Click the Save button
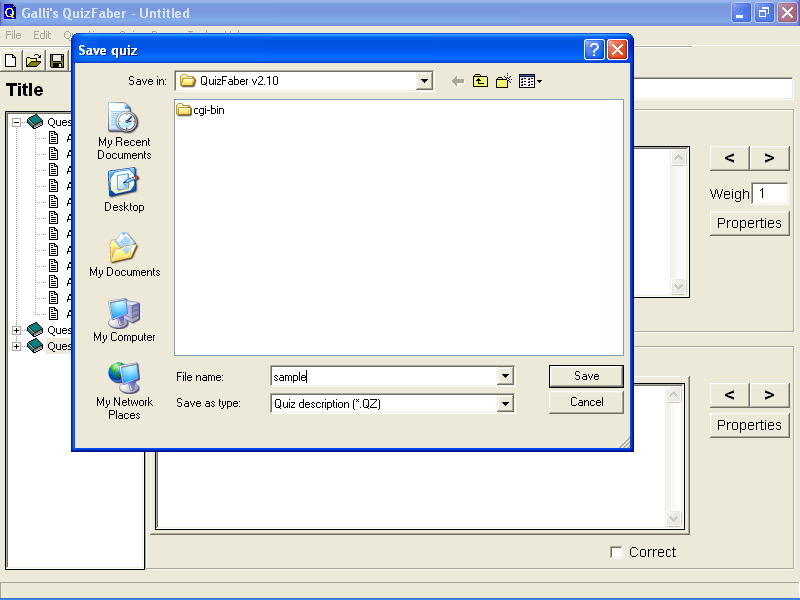This screenshot has width=800, height=600. (x=586, y=376)
